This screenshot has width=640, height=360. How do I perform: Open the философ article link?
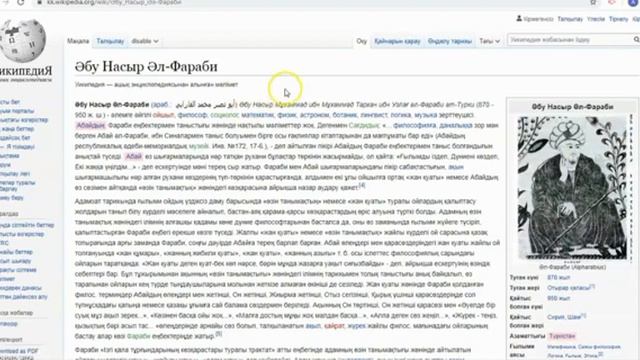tap(192, 115)
